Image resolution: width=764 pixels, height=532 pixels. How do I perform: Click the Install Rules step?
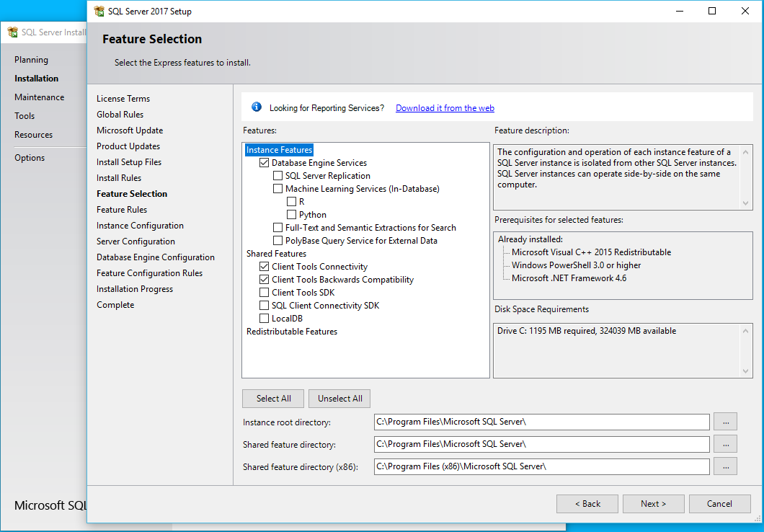pos(119,178)
